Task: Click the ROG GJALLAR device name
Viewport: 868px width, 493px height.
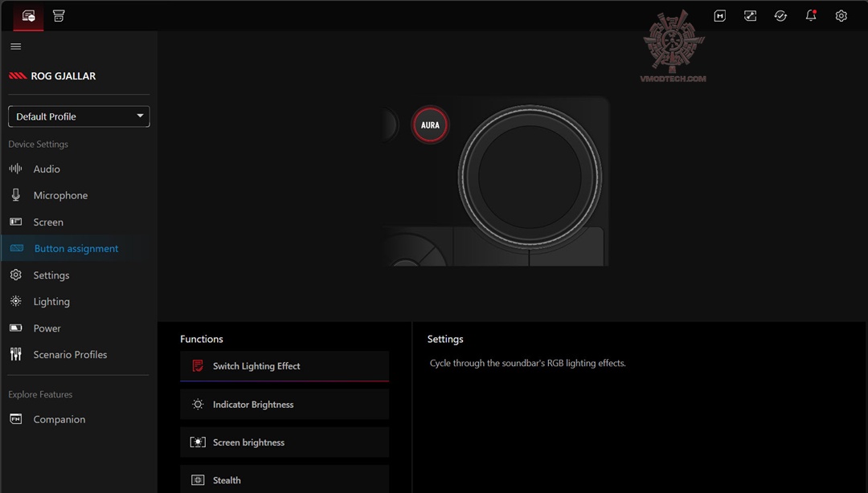Action: point(63,76)
